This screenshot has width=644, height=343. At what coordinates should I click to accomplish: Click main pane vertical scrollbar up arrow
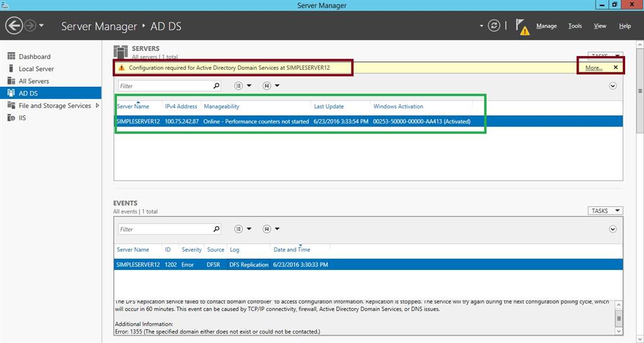pyautogui.click(x=640, y=44)
